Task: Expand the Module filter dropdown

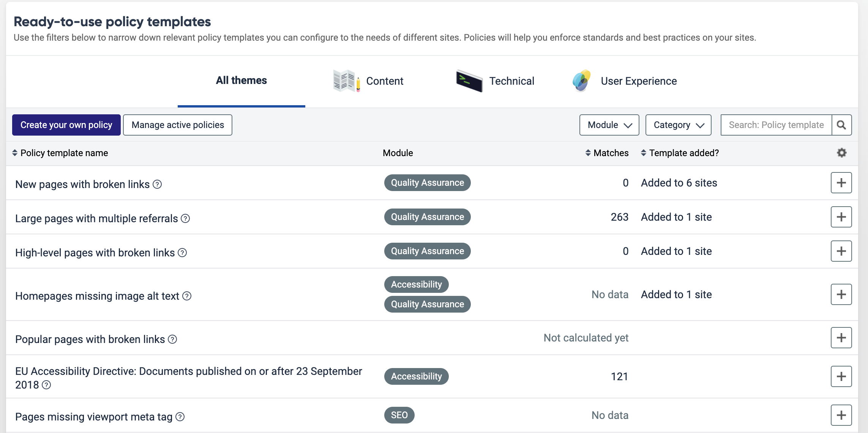Action: point(609,125)
